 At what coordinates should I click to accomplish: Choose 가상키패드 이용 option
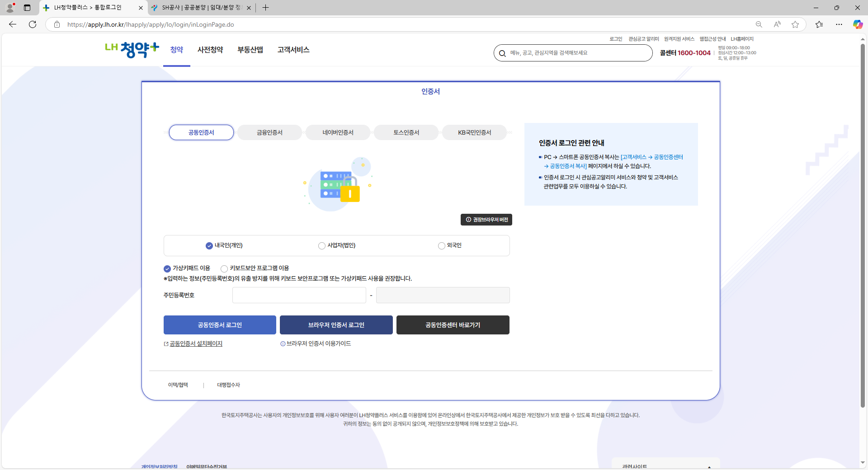(167, 269)
